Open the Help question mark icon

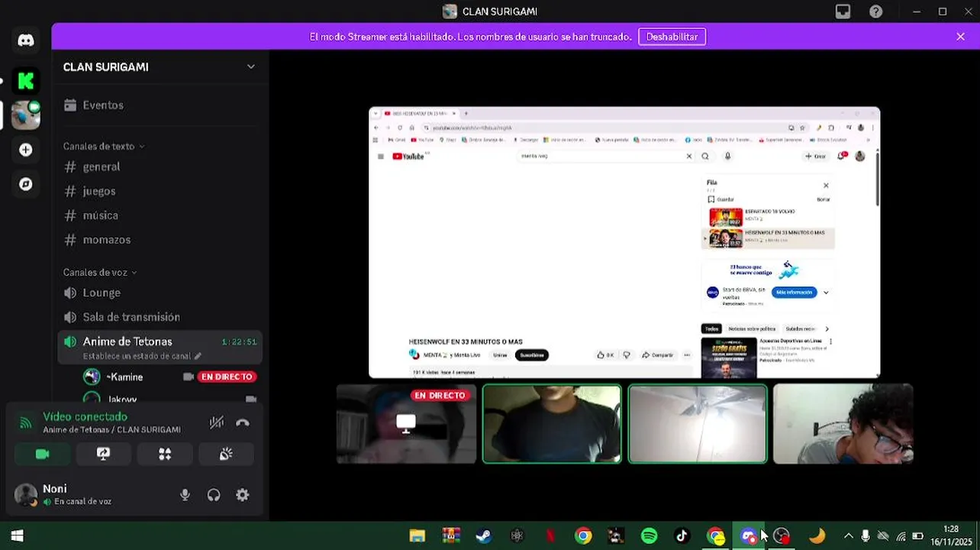pyautogui.click(x=876, y=11)
